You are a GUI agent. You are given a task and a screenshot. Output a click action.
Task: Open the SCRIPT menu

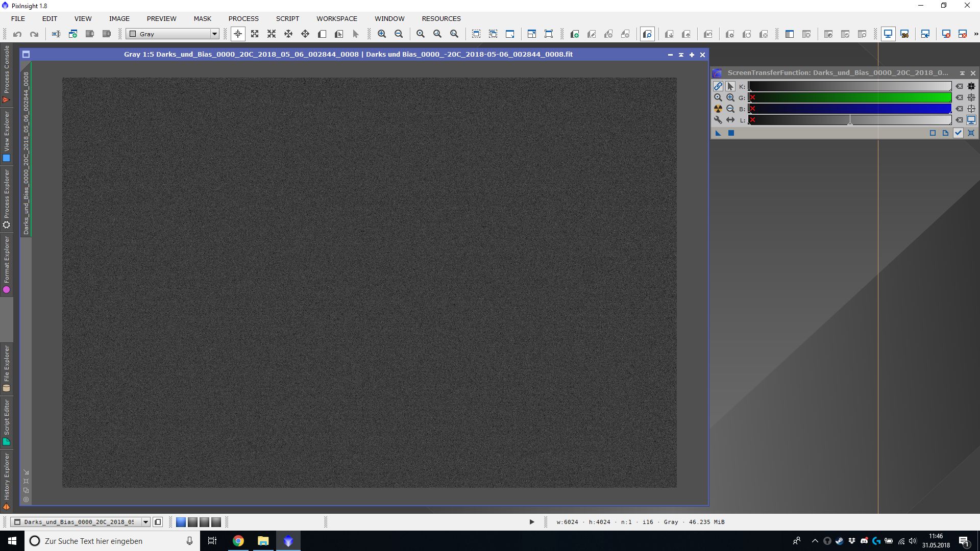click(287, 18)
